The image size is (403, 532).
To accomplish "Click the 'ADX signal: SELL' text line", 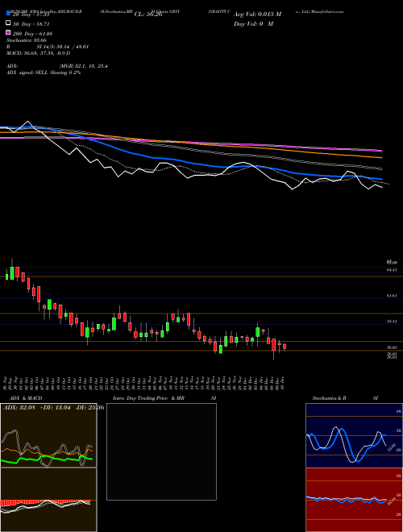I will point(44,73).
